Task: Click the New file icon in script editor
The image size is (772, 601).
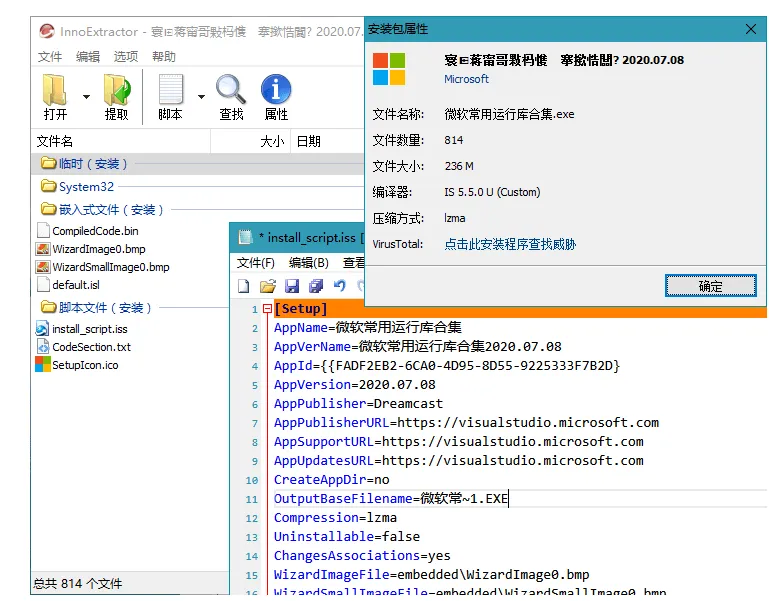Action: coord(244,286)
